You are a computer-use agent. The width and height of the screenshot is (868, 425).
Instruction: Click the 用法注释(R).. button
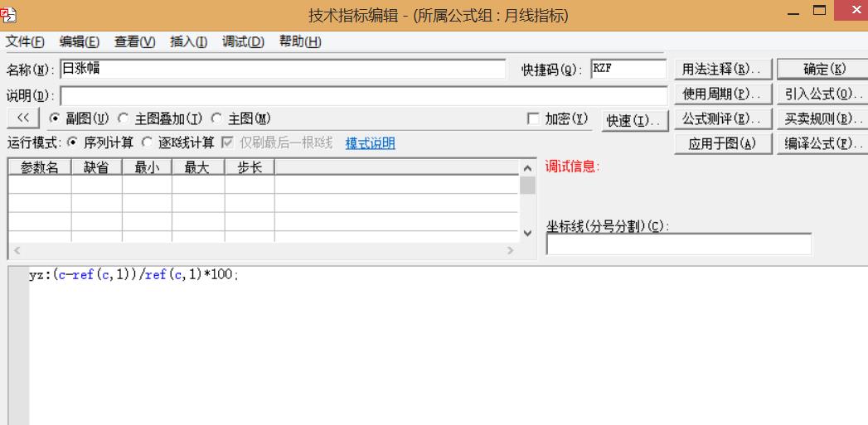pos(722,70)
